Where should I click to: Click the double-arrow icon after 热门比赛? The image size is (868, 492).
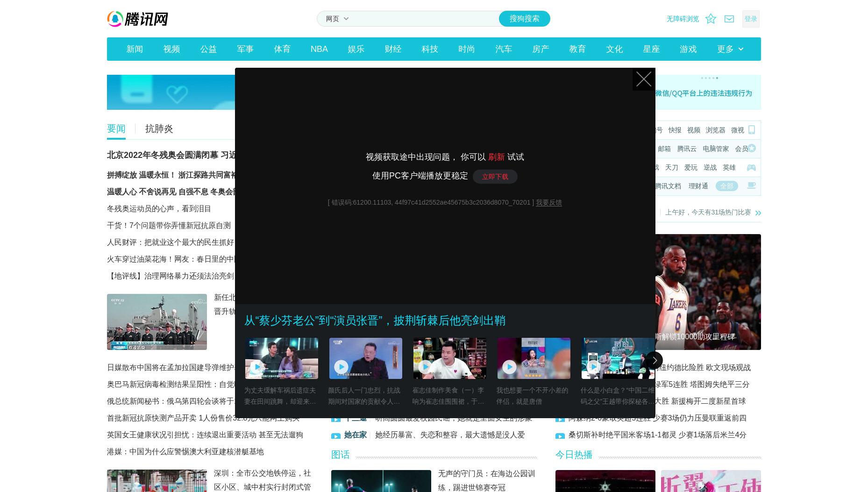click(x=758, y=213)
